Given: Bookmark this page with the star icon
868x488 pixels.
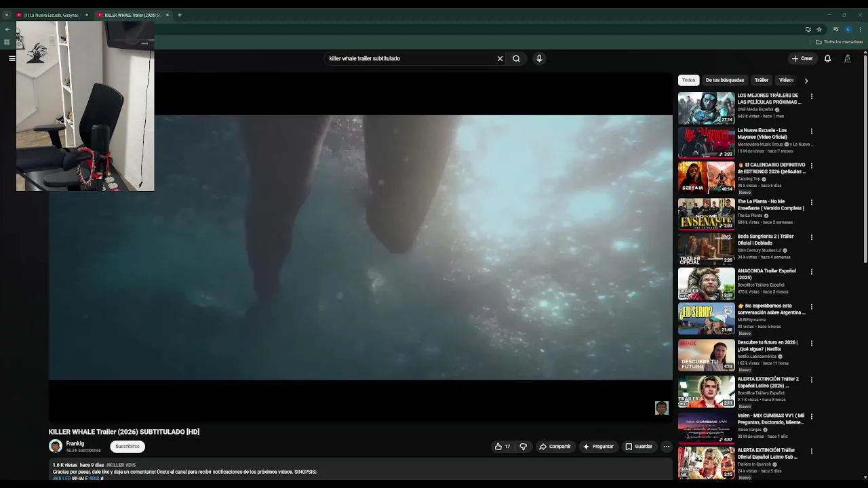Looking at the screenshot, I should (x=819, y=29).
